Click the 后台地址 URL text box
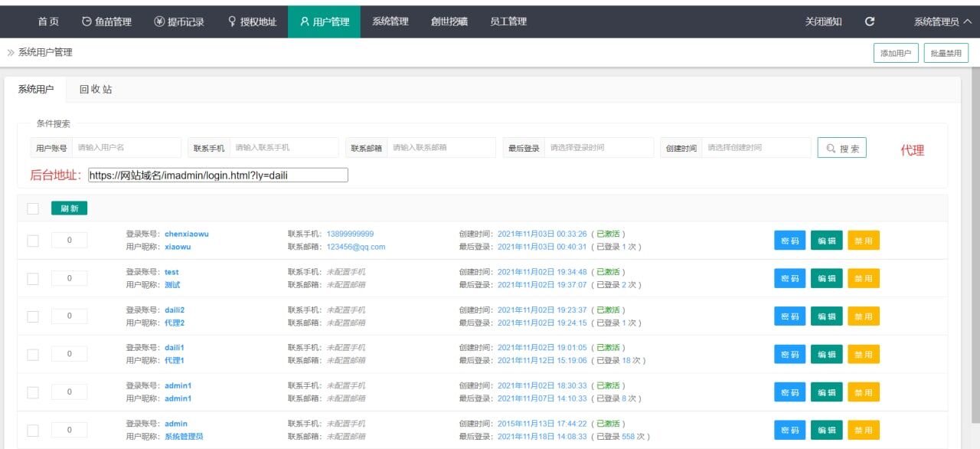 (218, 175)
